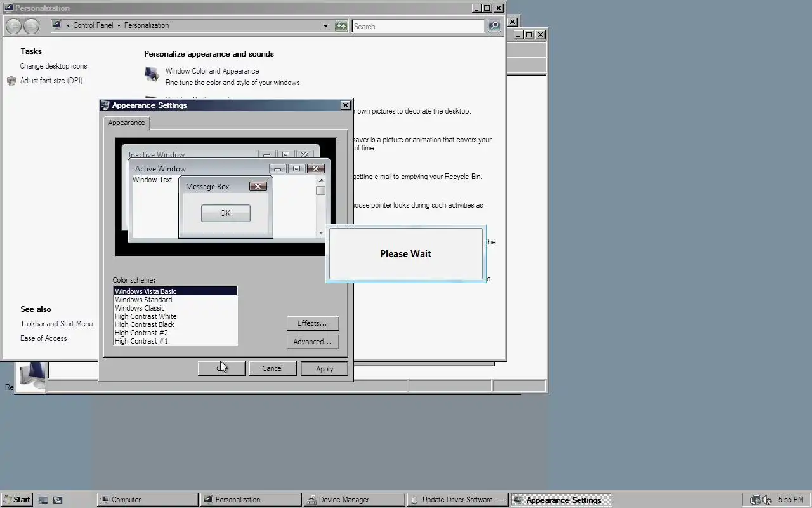Focus the Search input field

pyautogui.click(x=418, y=26)
